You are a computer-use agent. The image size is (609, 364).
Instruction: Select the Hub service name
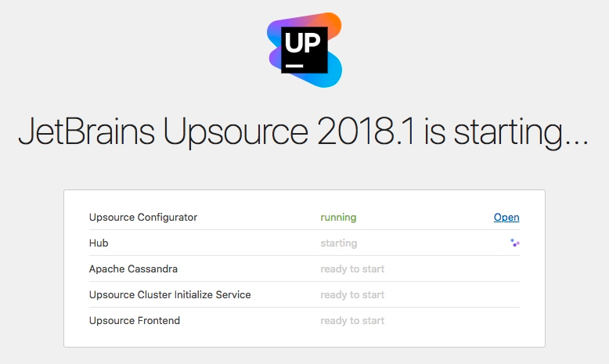[99, 243]
